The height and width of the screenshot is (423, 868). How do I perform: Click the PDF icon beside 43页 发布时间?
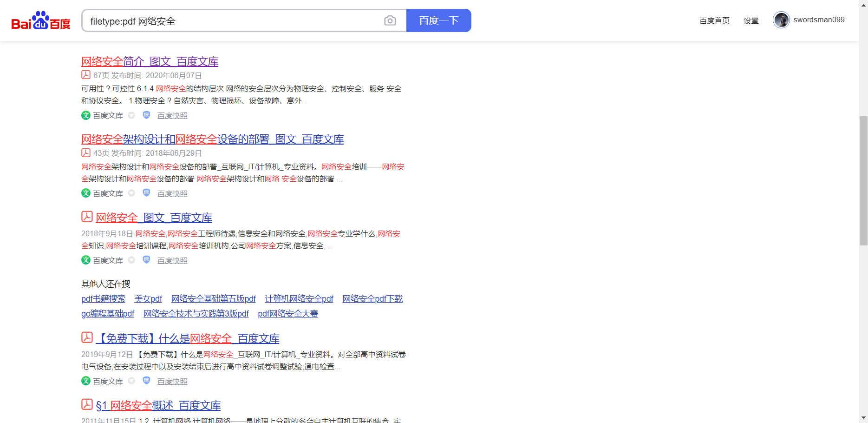86,152
